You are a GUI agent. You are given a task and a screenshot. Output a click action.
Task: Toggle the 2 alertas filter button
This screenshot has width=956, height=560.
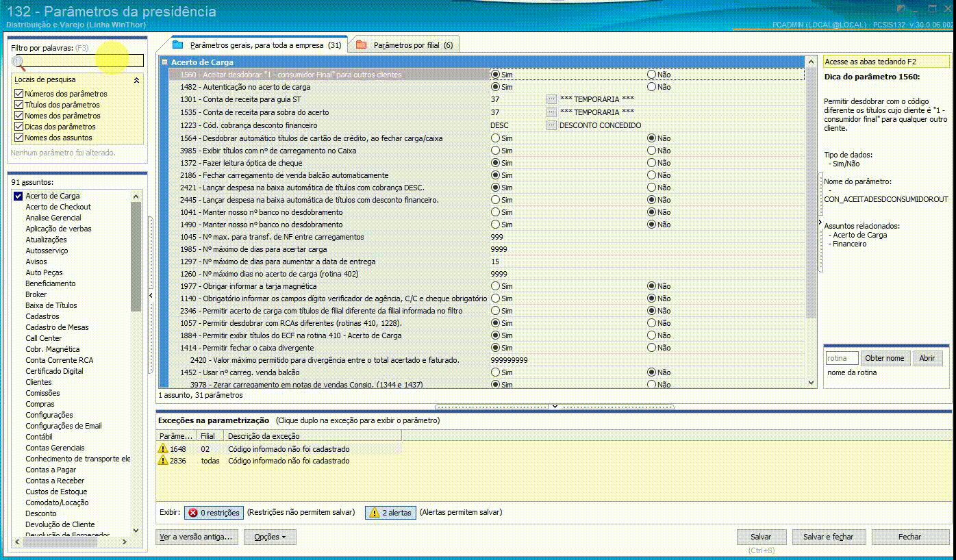[390, 512]
